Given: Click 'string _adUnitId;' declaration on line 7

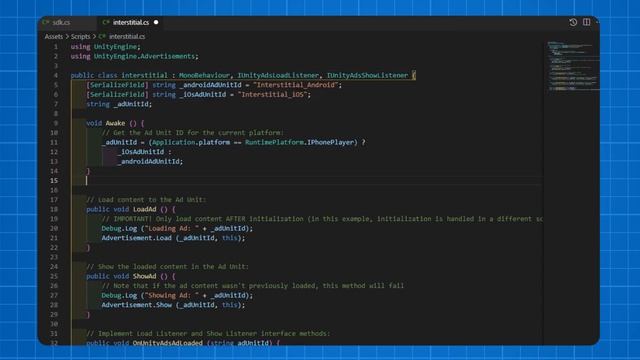Looking at the screenshot, I should (119, 104).
